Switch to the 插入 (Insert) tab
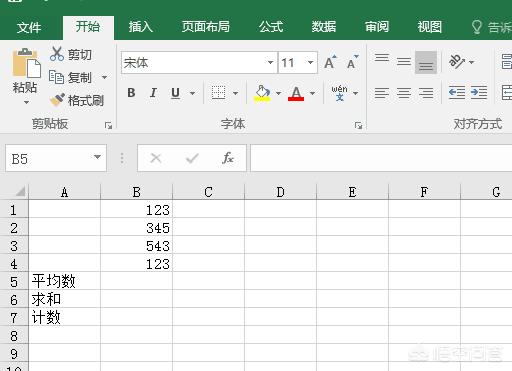This screenshot has height=371, width=512. click(x=141, y=27)
